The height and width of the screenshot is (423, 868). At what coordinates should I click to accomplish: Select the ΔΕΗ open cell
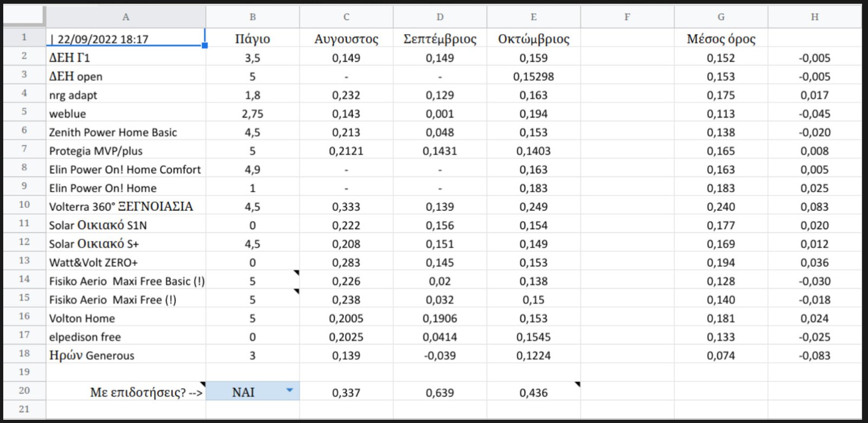click(126, 75)
